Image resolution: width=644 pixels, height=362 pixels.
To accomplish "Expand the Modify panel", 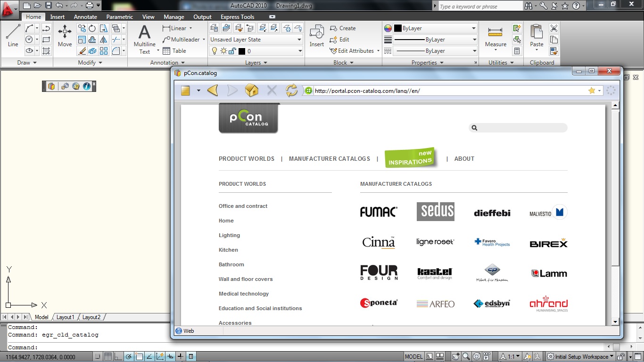I will (90, 62).
